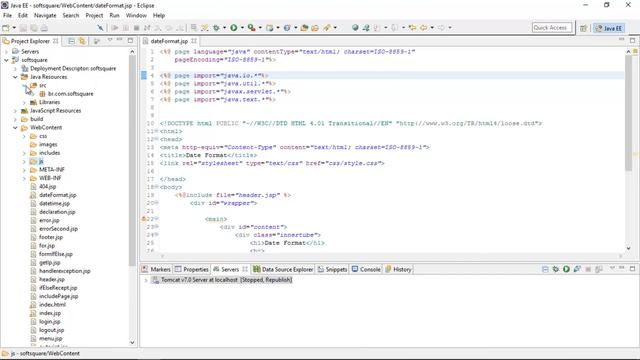
Task: Click the warning marker on line 22
Action: 144,219
